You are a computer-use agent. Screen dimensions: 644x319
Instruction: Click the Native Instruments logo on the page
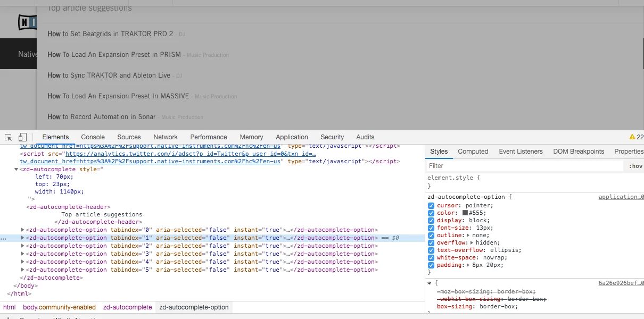point(27,22)
